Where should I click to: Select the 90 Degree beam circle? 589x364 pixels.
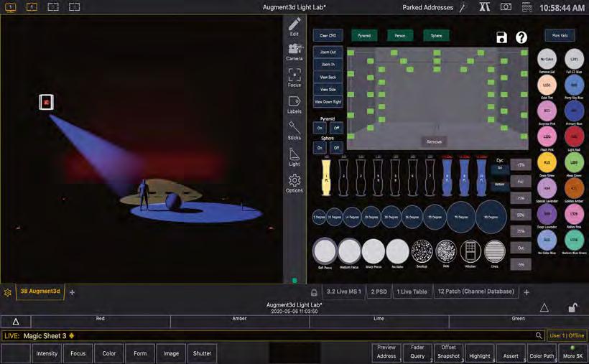point(491,217)
